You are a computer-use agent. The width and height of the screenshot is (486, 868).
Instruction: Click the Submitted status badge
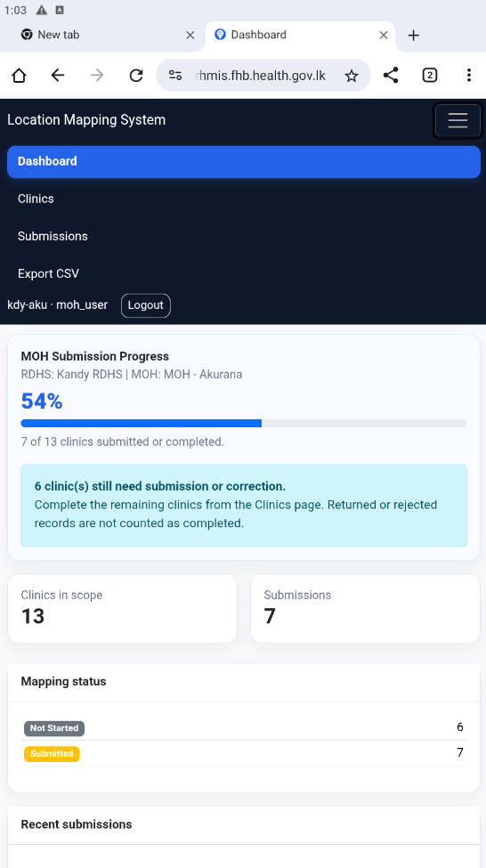(52, 754)
